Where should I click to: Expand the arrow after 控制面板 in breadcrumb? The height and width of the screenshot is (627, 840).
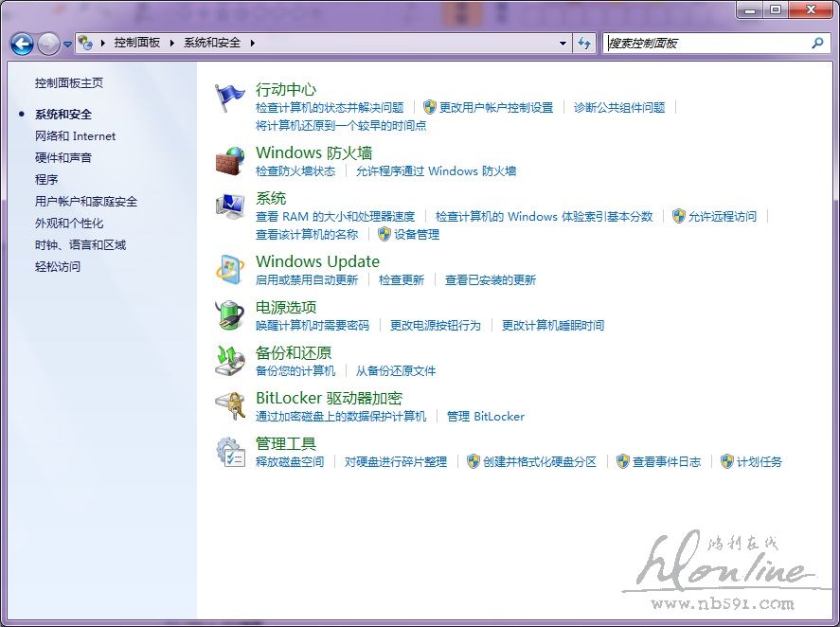[x=172, y=43]
